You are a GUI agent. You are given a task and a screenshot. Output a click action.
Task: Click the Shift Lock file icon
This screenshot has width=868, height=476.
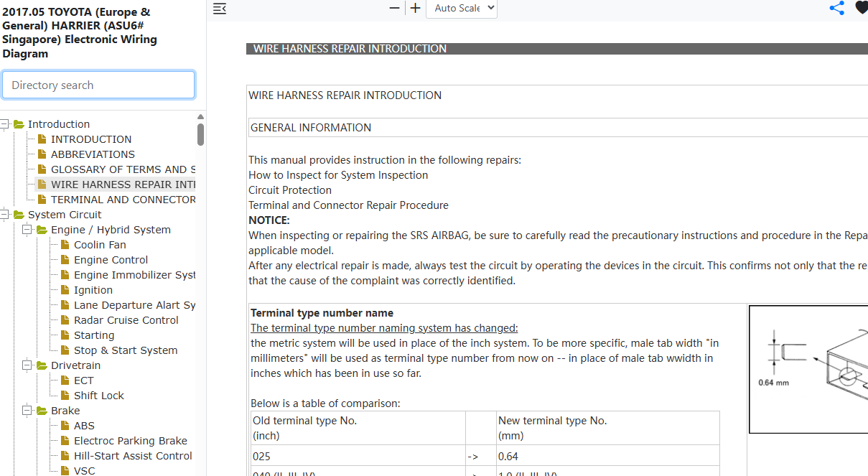[65, 396]
